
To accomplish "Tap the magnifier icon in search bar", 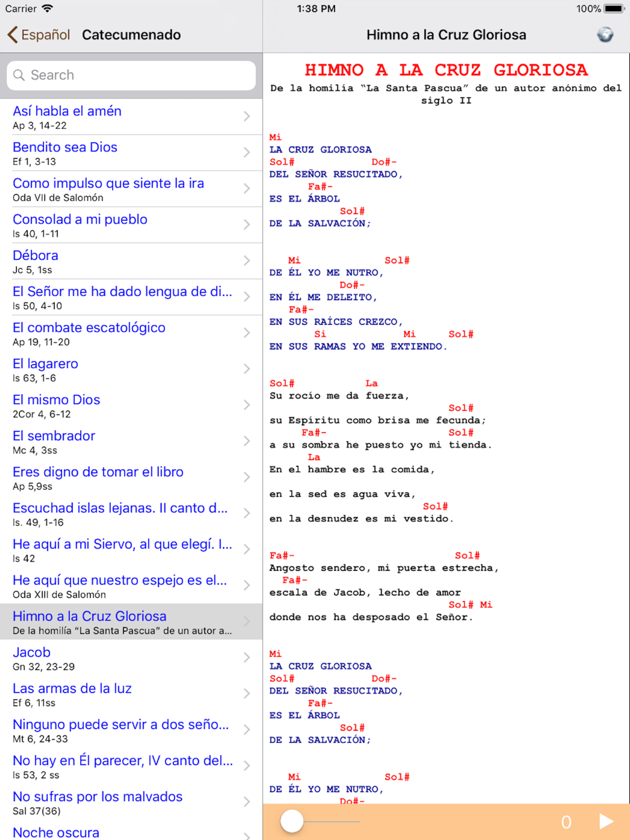I will [20, 75].
